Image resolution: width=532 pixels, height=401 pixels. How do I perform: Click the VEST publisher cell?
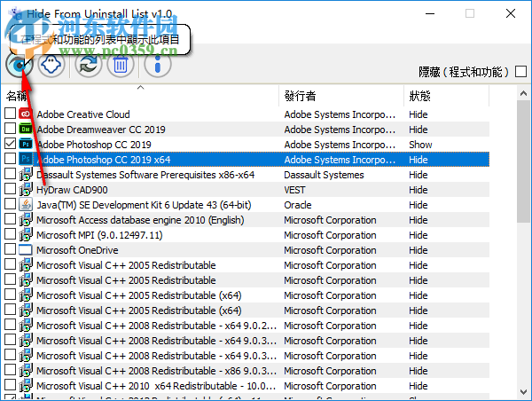pyautogui.click(x=294, y=190)
